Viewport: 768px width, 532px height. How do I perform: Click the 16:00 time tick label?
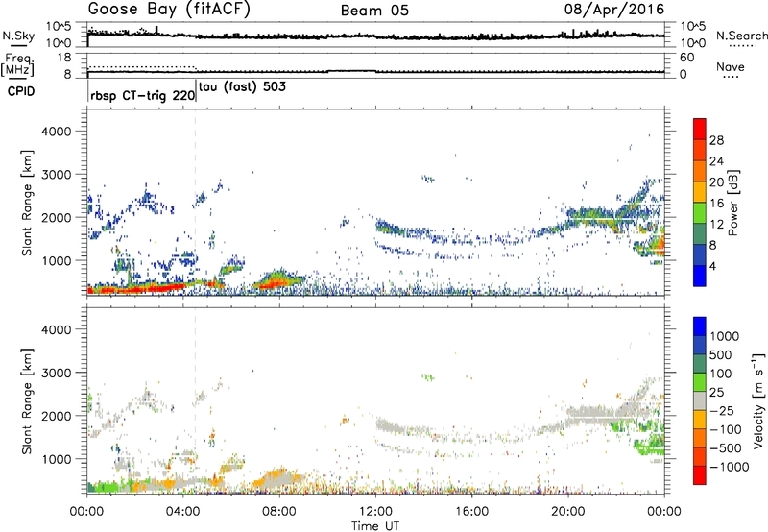coord(471,512)
